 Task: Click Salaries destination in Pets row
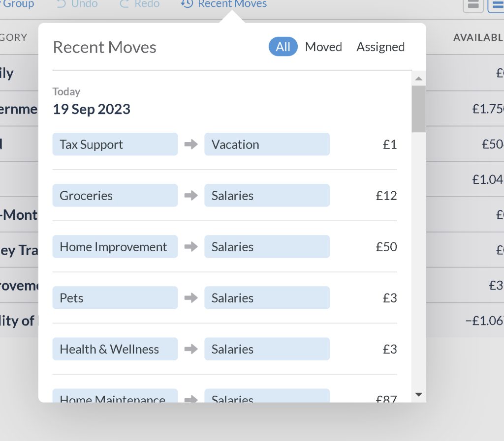(267, 298)
